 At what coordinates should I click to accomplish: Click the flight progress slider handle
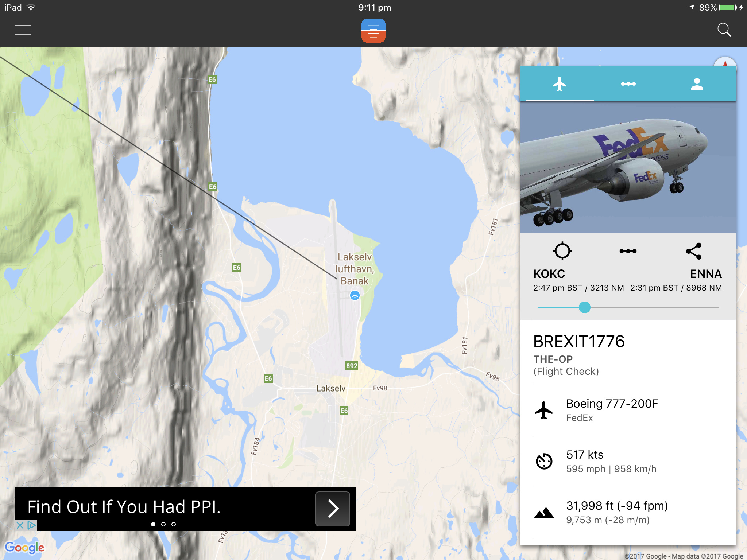point(584,307)
